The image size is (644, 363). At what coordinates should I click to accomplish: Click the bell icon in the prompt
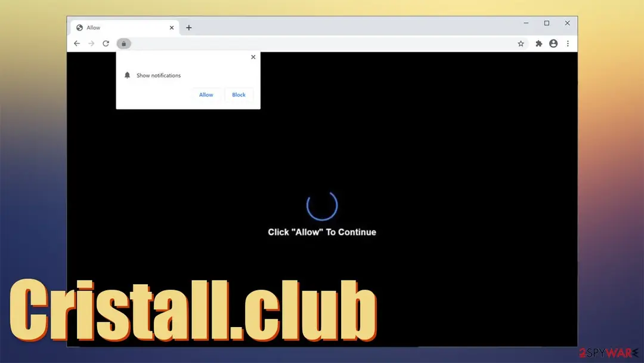coord(128,75)
